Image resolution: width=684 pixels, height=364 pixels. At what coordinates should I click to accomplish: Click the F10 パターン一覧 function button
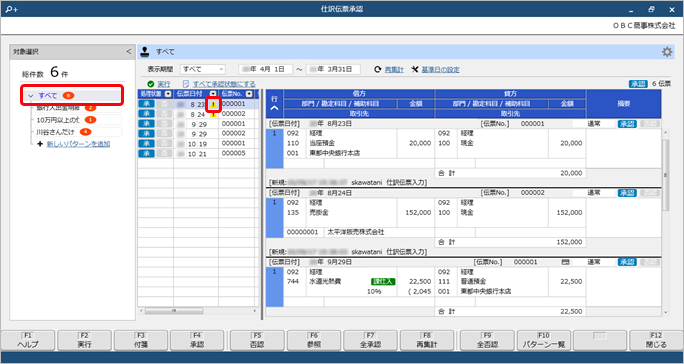544,340
